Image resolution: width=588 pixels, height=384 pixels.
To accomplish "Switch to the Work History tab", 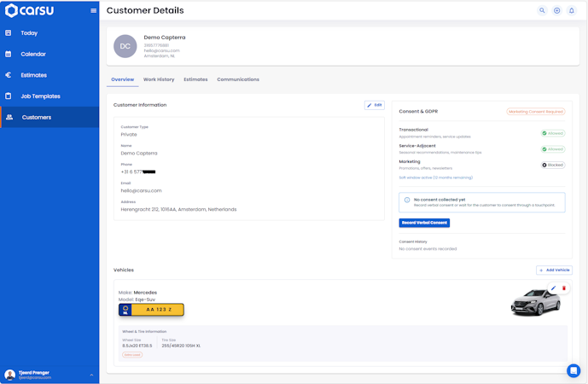I will (x=159, y=79).
